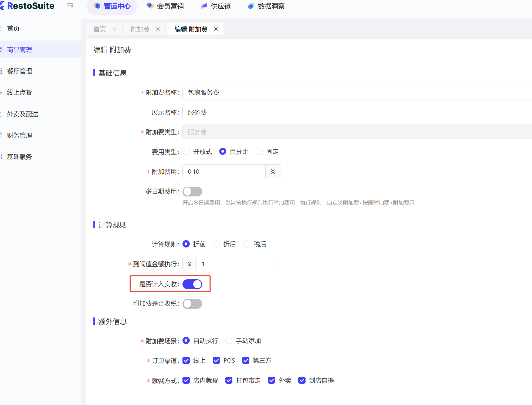Uncheck the POS order channel checkbox
The image size is (532, 405).
click(216, 360)
